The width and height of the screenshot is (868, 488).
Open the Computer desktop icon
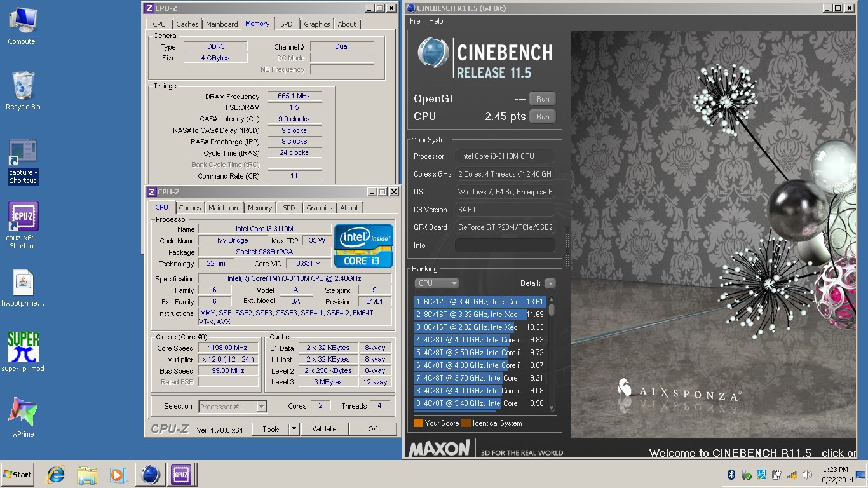pyautogui.click(x=22, y=27)
